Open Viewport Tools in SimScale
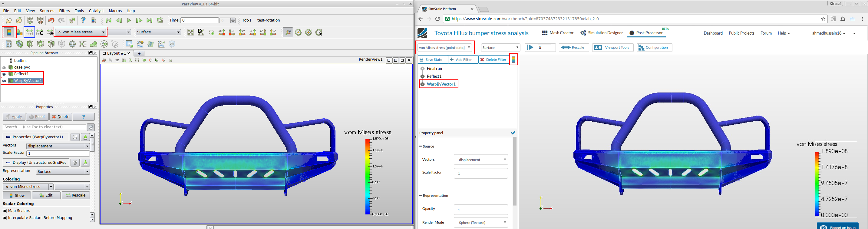The height and width of the screenshot is (229, 868). pos(612,48)
